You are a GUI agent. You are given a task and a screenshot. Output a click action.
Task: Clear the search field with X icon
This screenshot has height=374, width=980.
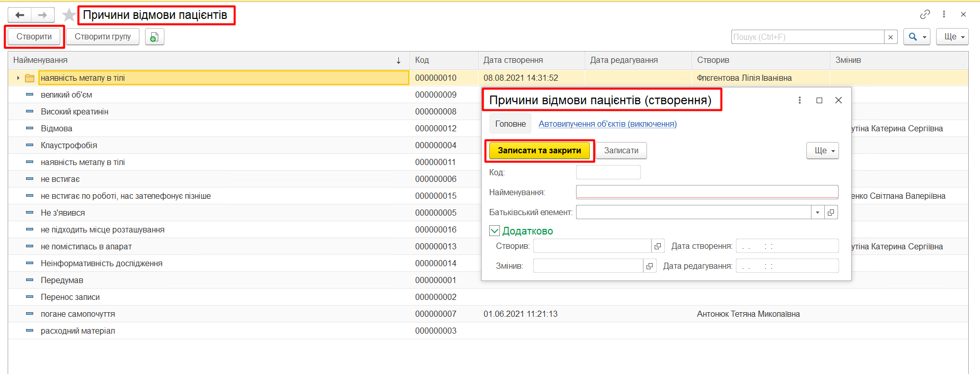(891, 37)
